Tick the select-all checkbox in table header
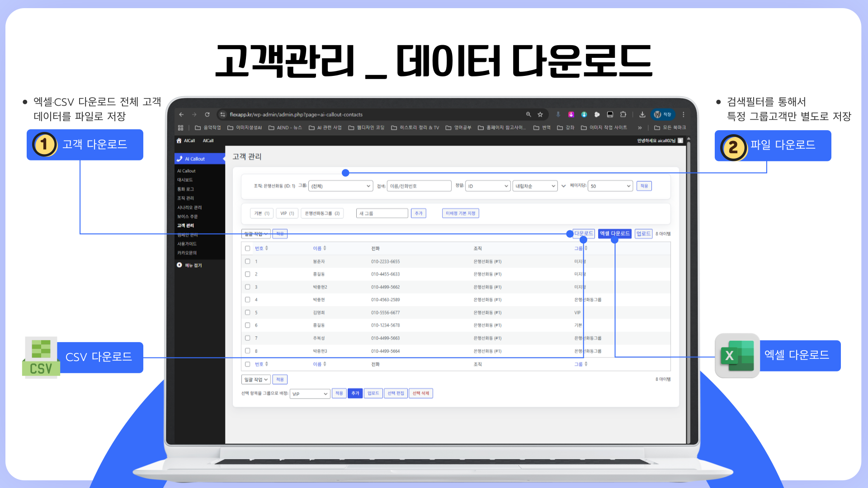The width and height of the screenshot is (868, 488). pos(247,248)
